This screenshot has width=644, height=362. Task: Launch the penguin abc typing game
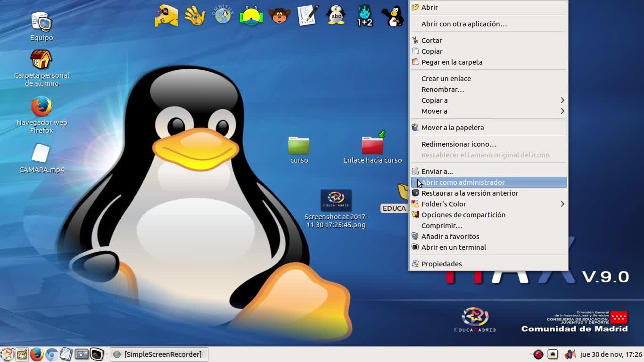point(336,15)
